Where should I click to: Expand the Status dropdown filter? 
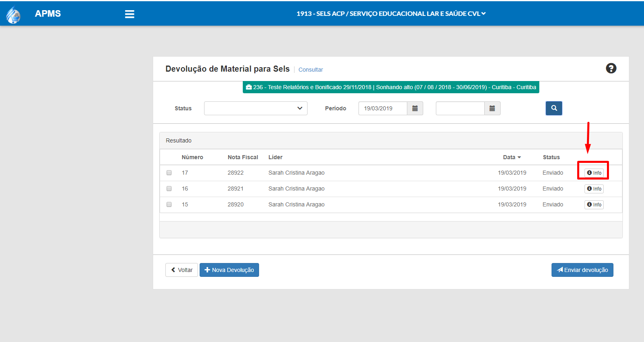[256, 108]
